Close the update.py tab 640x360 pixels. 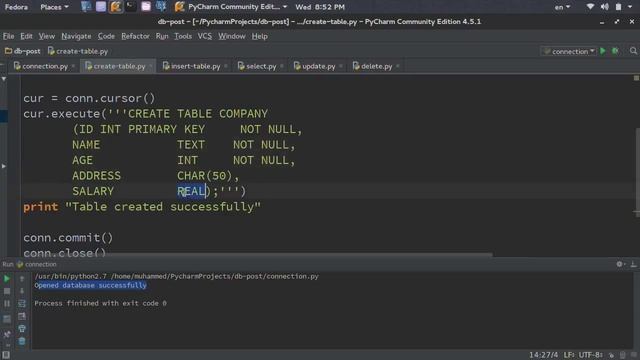(341, 66)
